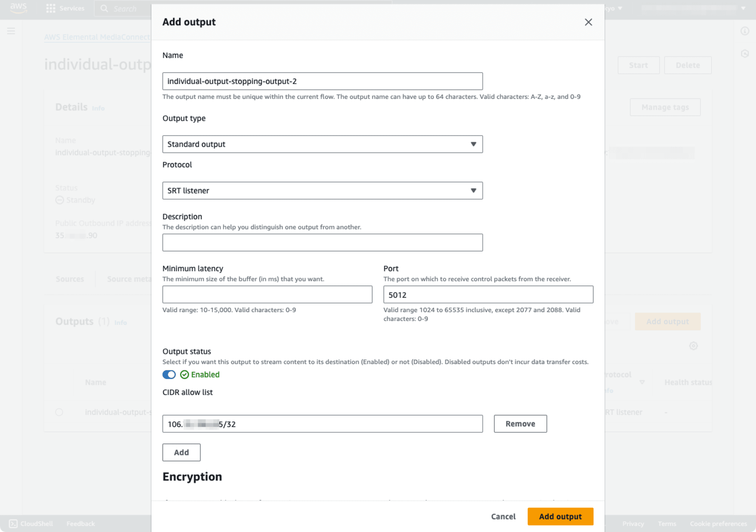Toggle the output checkbox for individual-output
The image size is (756, 532).
(x=59, y=412)
